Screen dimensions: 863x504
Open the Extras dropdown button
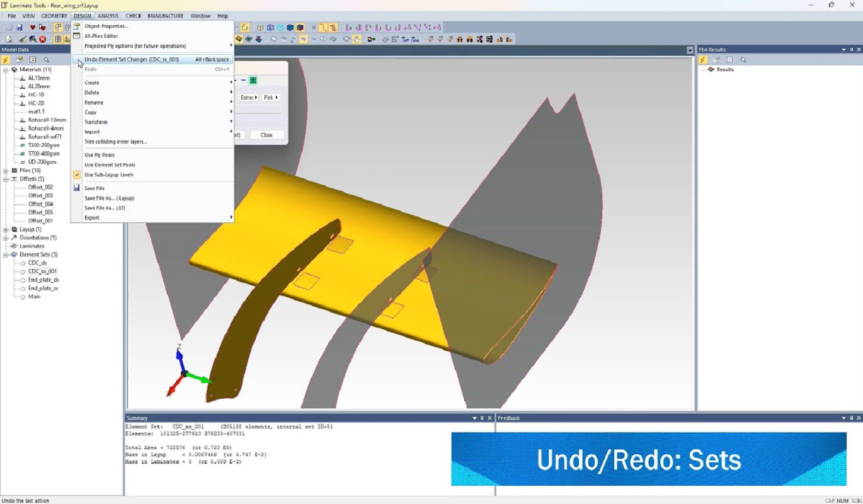[249, 98]
